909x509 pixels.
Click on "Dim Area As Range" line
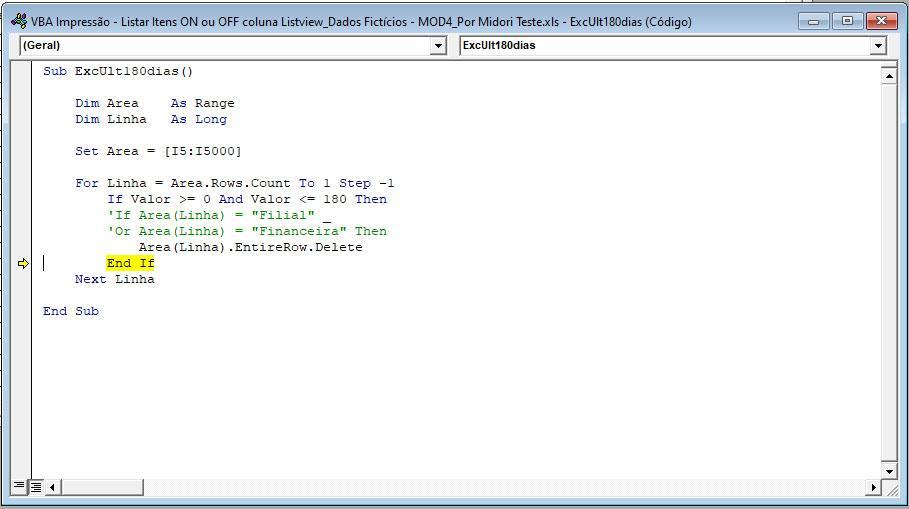point(155,103)
